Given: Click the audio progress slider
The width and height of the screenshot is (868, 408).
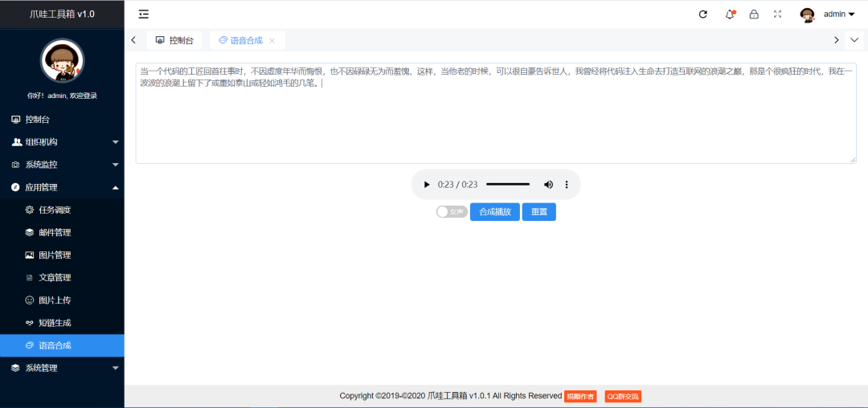Looking at the screenshot, I should pyautogui.click(x=508, y=185).
